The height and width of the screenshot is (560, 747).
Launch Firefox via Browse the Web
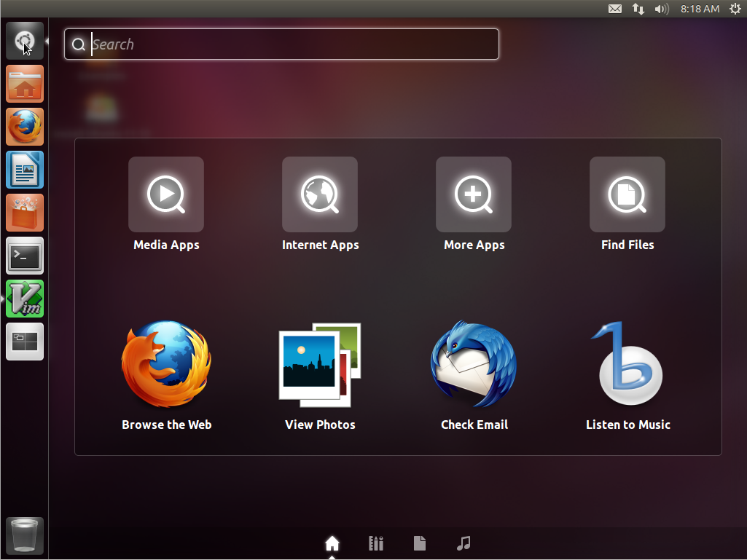[166, 364]
